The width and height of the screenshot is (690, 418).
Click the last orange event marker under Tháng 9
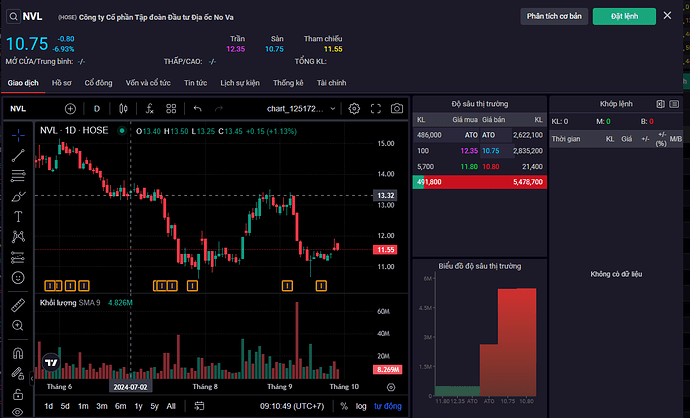point(321,286)
